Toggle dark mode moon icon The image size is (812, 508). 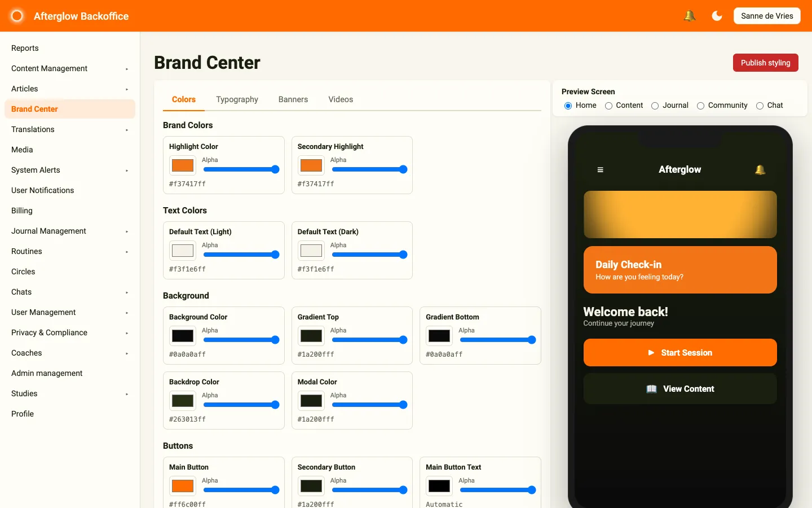pyautogui.click(x=717, y=16)
